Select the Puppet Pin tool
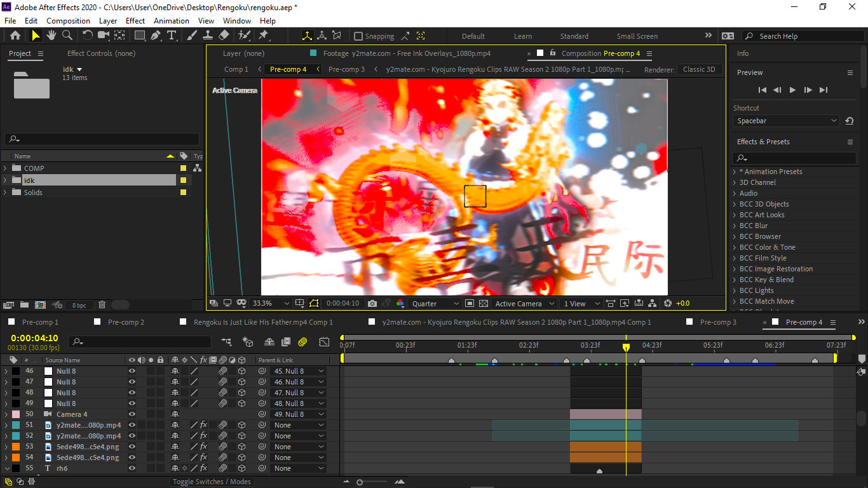The image size is (868, 488). pos(263,36)
